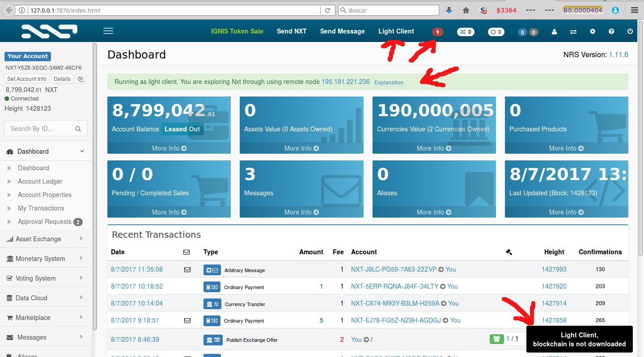The height and width of the screenshot is (357, 644).
Task: Click the Arbitrary Message type icon
Action: [x=212, y=270]
